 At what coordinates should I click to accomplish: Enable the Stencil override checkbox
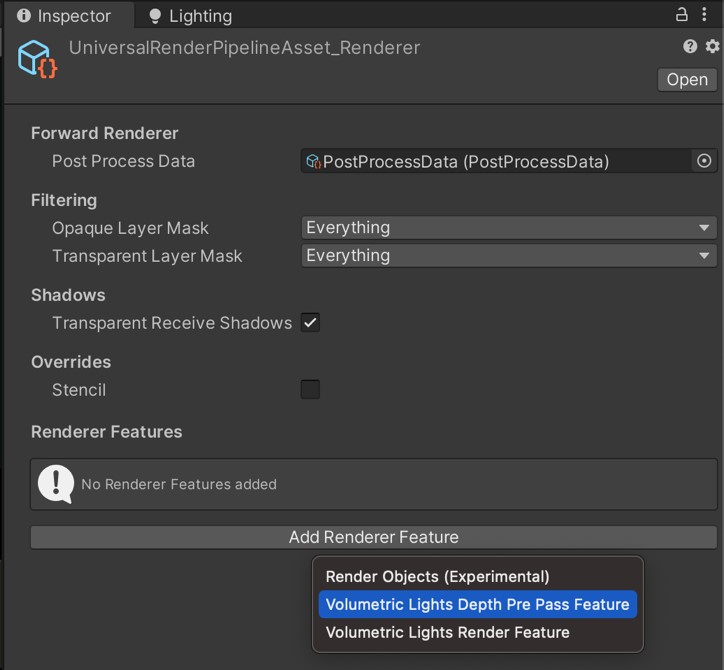(310, 389)
